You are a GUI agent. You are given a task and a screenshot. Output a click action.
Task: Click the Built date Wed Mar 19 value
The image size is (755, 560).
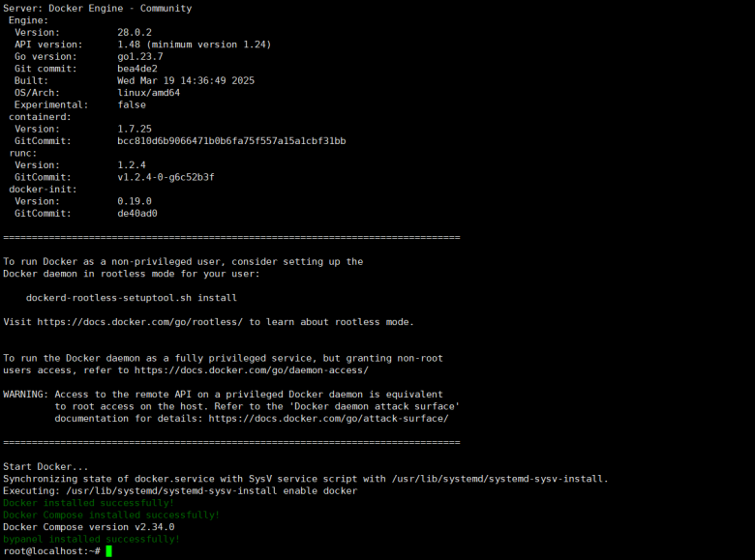coord(186,80)
